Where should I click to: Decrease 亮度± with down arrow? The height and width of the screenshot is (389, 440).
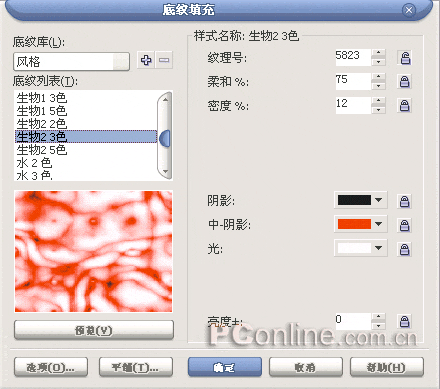(378, 326)
